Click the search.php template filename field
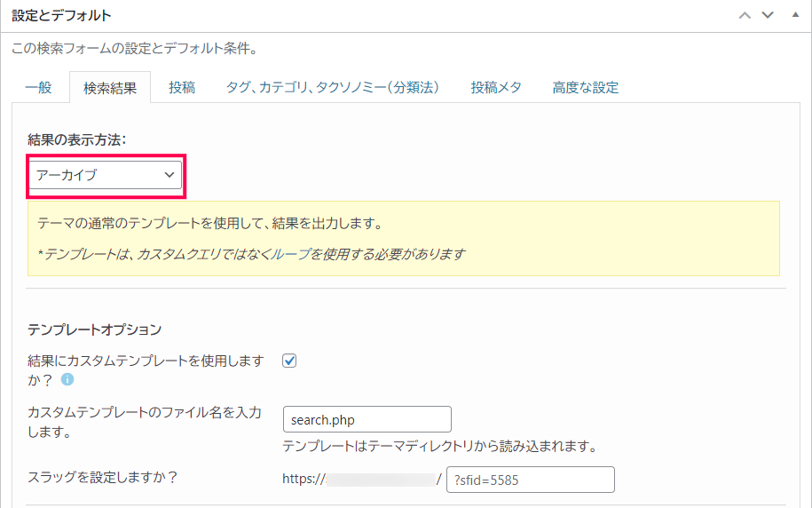The image size is (812, 508). (367, 419)
